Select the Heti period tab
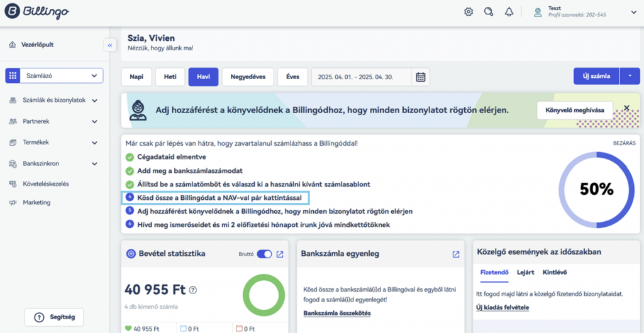Screen dimensions: 644x333 coord(170,77)
